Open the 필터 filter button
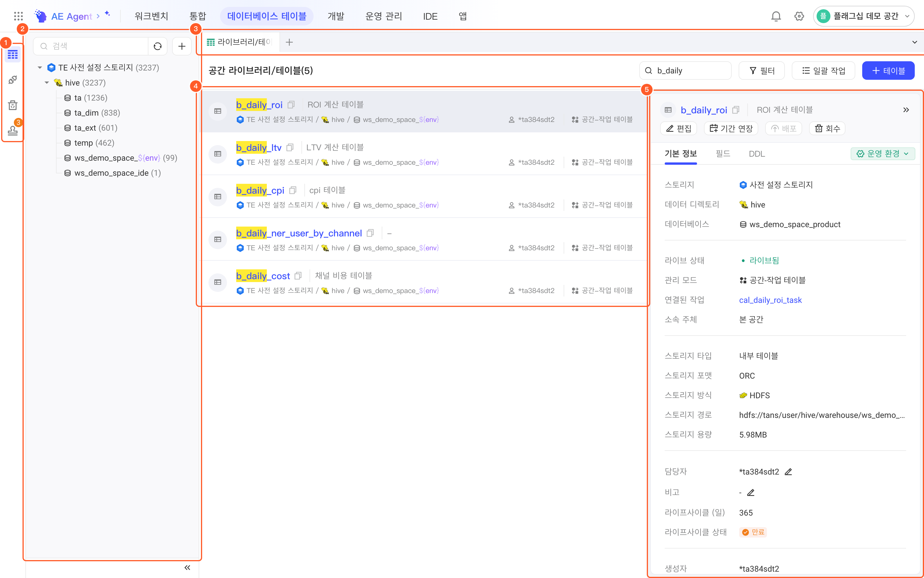 (x=761, y=71)
